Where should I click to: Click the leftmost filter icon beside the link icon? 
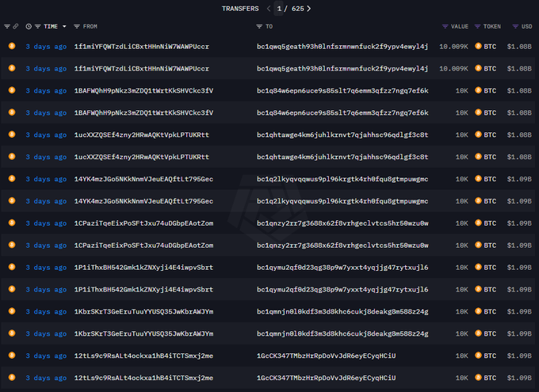click(x=7, y=26)
